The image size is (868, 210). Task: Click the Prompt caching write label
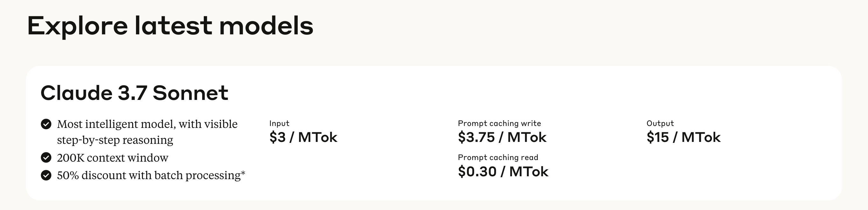[499, 123]
